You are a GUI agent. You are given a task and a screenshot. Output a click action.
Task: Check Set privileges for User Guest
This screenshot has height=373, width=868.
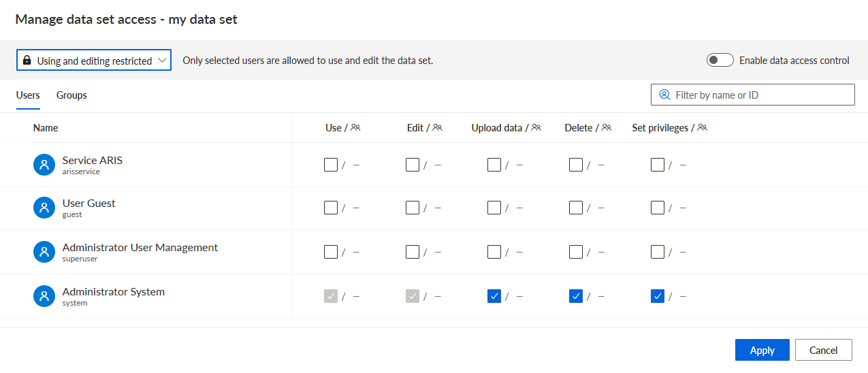click(658, 208)
